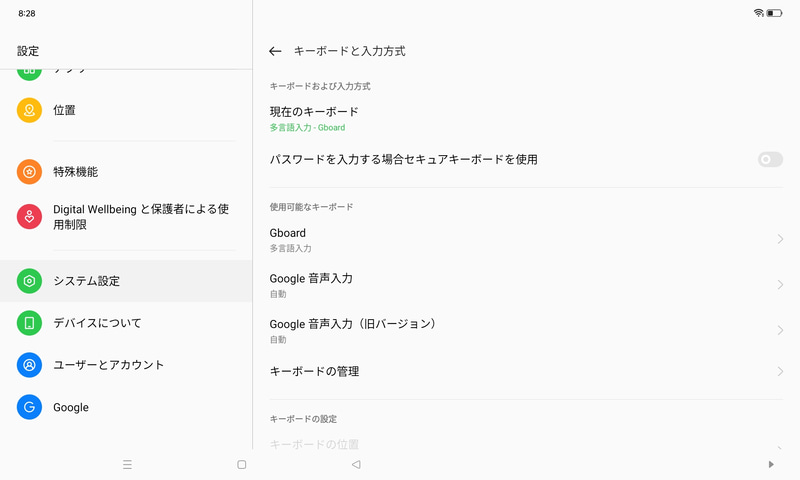This screenshot has height=480, width=800.
Task: Click the 多言語入力 - Gboard green subtitle
Action: click(307, 128)
